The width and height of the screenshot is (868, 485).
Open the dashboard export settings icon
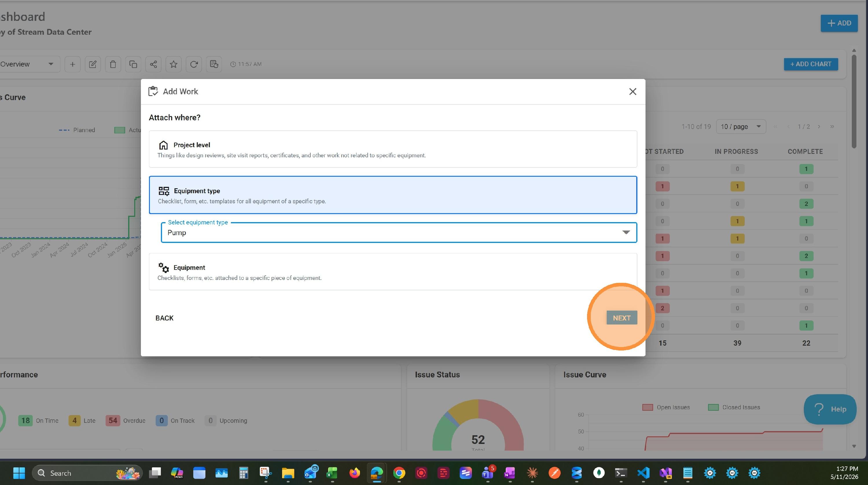(214, 64)
